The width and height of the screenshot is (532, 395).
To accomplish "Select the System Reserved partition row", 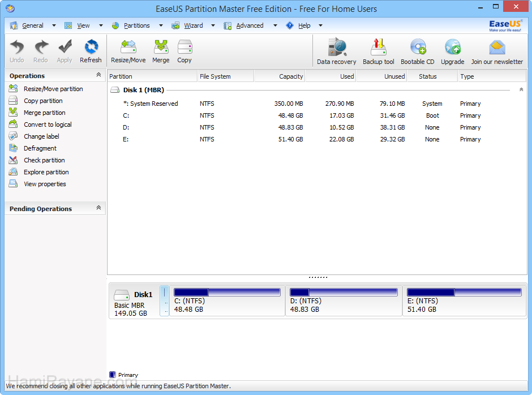I will [x=316, y=104].
